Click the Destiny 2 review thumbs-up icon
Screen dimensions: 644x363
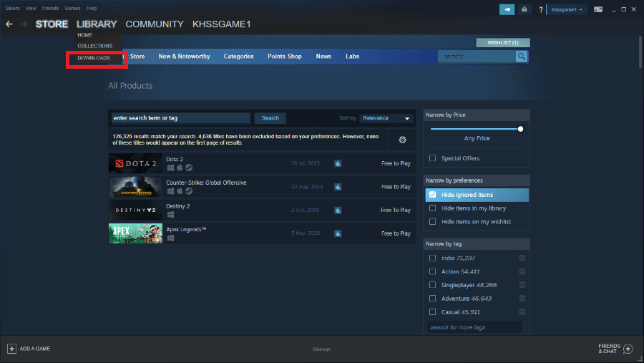[338, 210]
